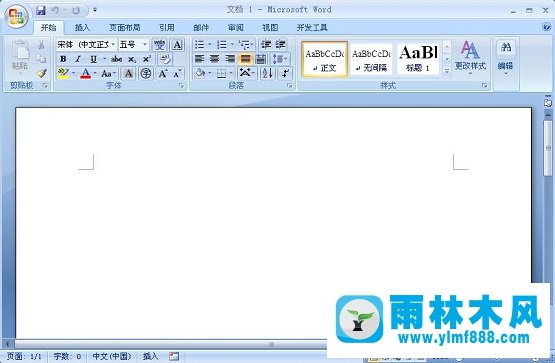The image size is (555, 363).
Task: Expand font color dropdown arrow
Action: 95,73
